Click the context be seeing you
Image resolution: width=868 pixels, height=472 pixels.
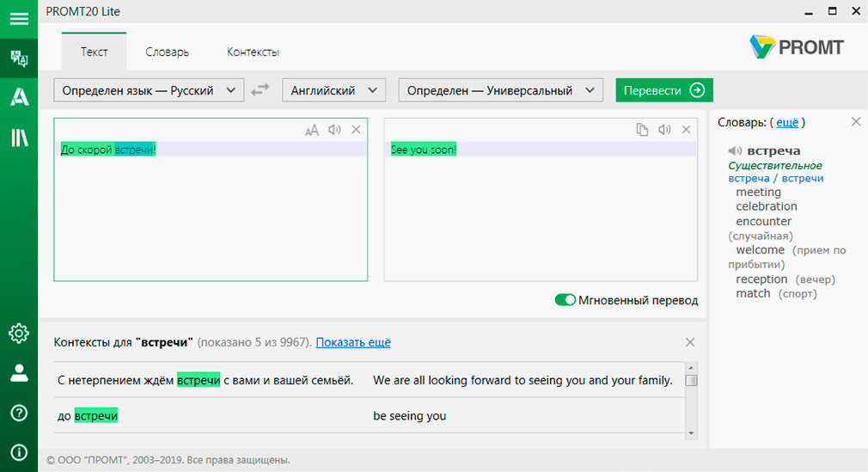point(410,415)
